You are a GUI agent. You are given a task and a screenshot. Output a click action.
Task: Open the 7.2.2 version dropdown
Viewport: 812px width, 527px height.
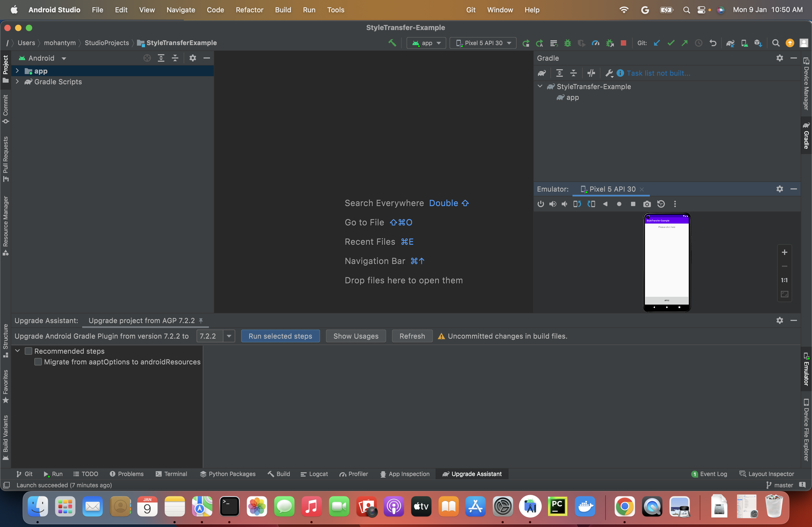(229, 336)
